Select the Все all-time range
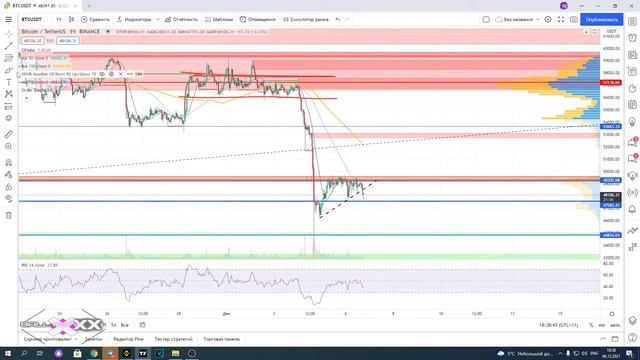This screenshot has height=360, width=640. point(124,325)
